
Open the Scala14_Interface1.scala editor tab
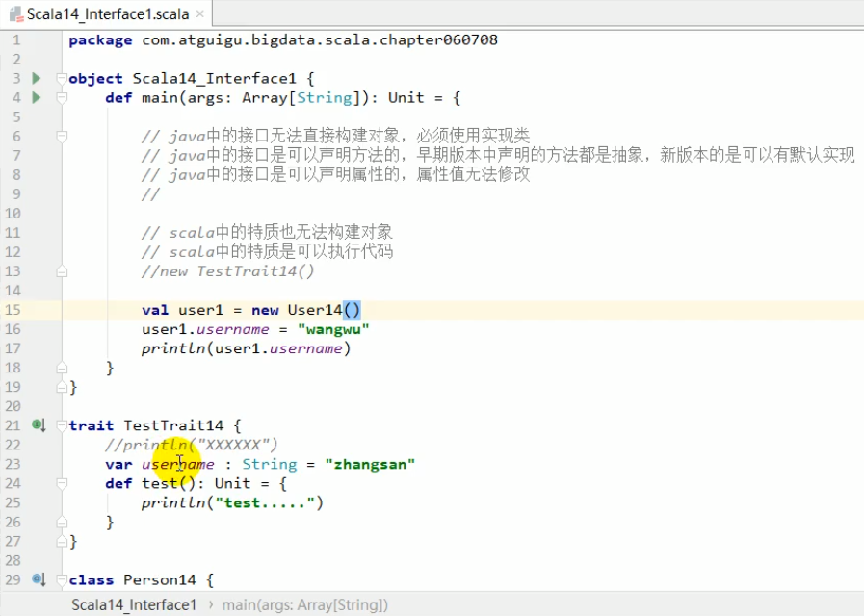tap(108, 13)
